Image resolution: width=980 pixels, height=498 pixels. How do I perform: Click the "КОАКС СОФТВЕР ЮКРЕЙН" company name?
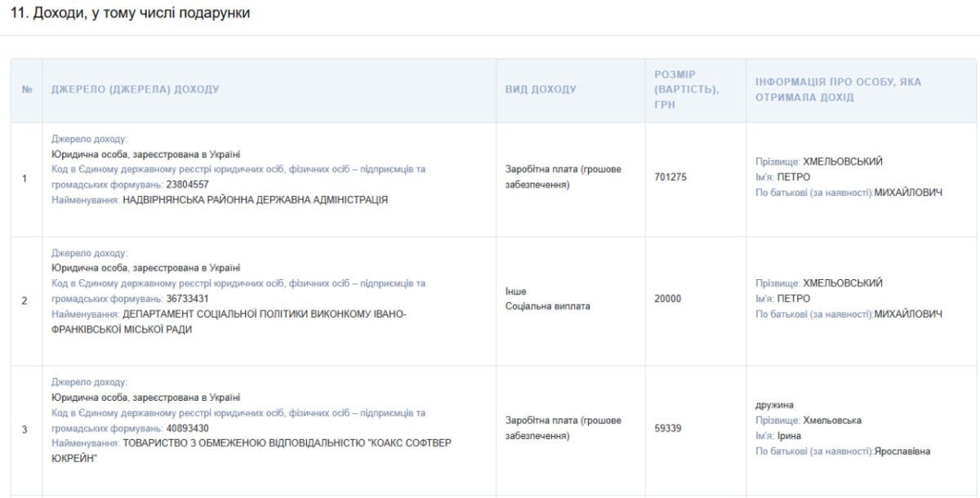tap(286, 442)
